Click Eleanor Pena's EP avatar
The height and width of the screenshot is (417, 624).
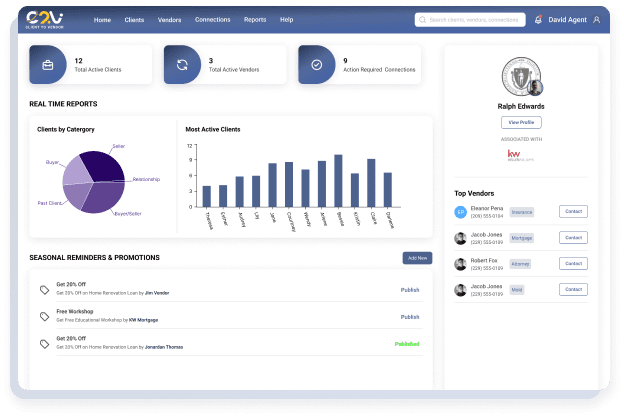tap(461, 212)
